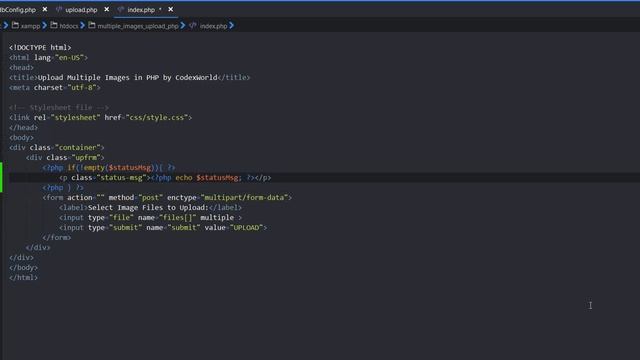Close the upload.php tab
The image size is (640, 360).
click(107, 9)
